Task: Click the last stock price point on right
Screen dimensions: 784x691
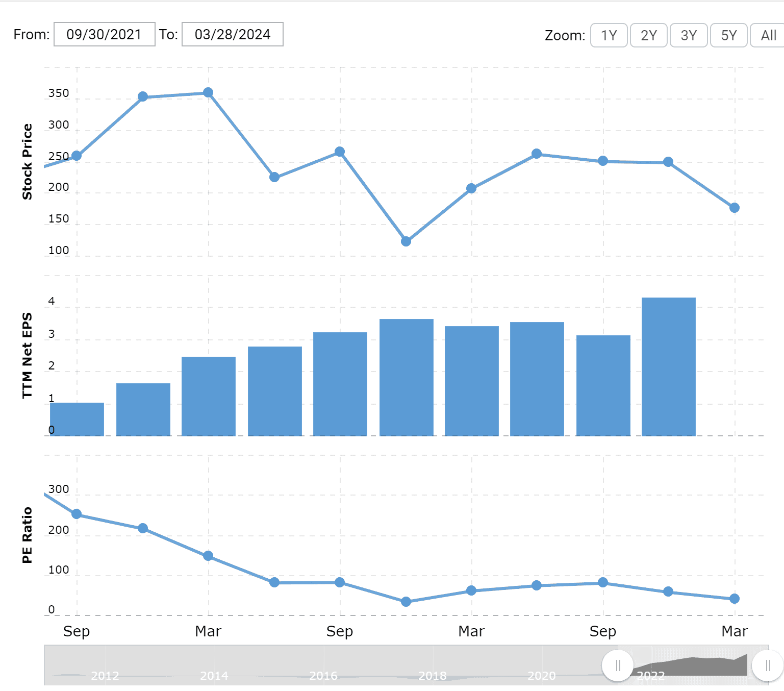Action: 735,208
